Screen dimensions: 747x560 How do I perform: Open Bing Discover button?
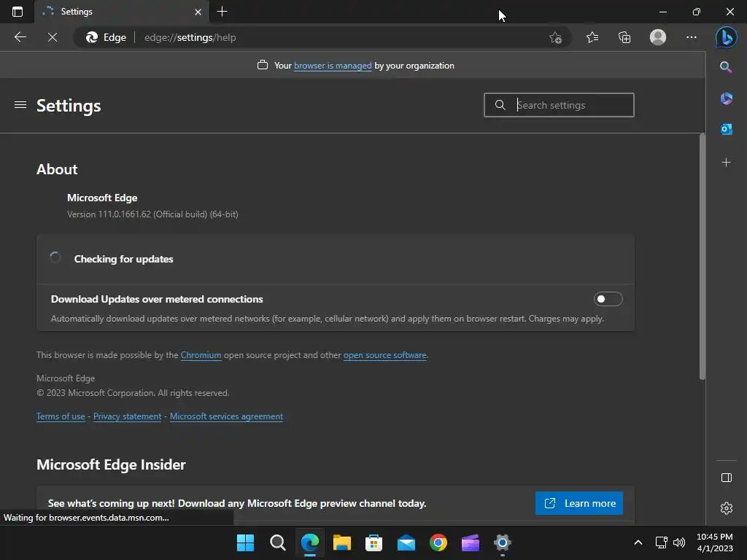coord(727,37)
